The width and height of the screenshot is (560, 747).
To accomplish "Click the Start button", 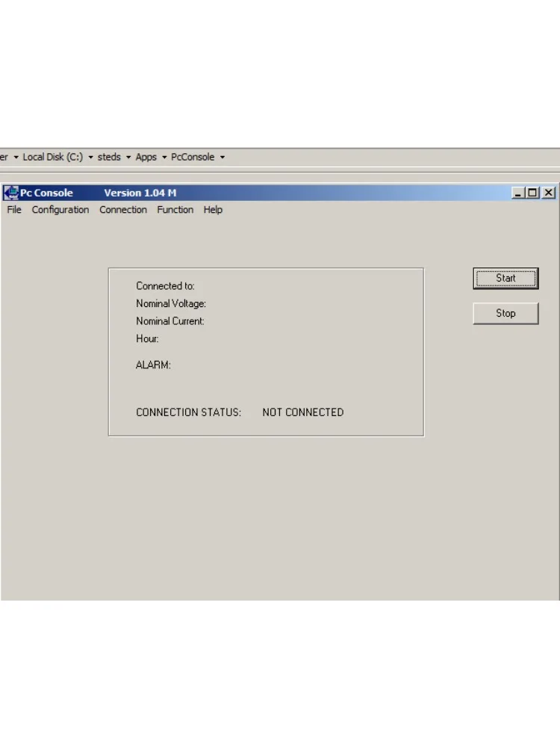I will (505, 278).
